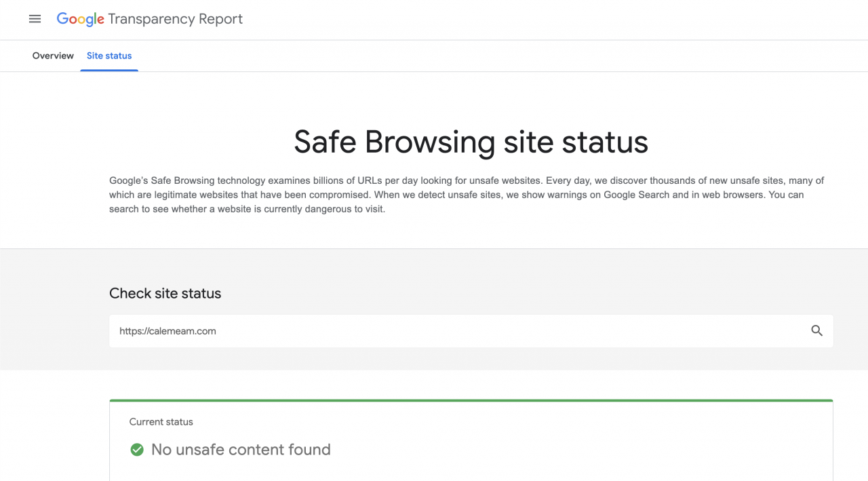Open the hamburger main menu
Screen dimensions: 868x481
(35, 19)
